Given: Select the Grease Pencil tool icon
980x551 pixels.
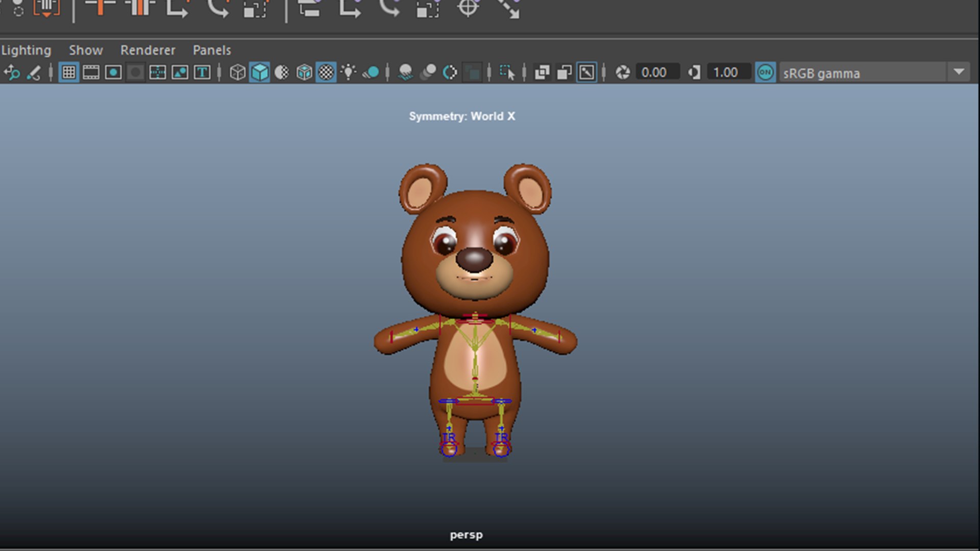Looking at the screenshot, I should tap(34, 72).
